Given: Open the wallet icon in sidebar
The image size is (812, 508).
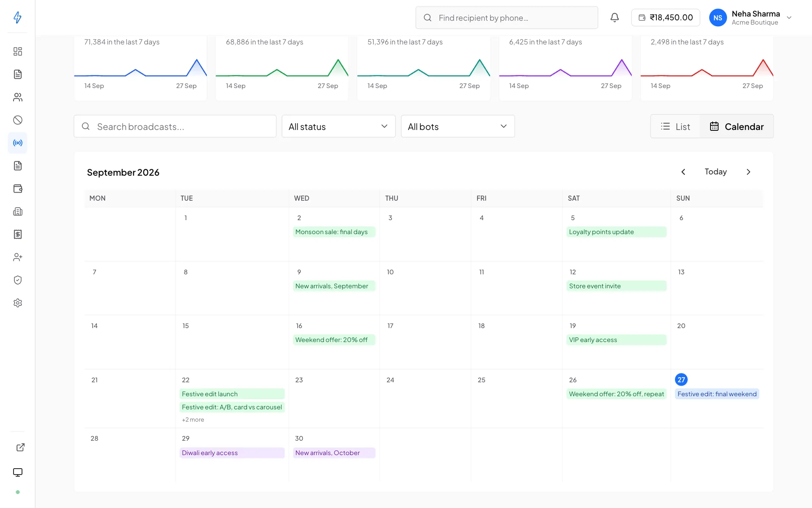Looking at the screenshot, I should 18,189.
